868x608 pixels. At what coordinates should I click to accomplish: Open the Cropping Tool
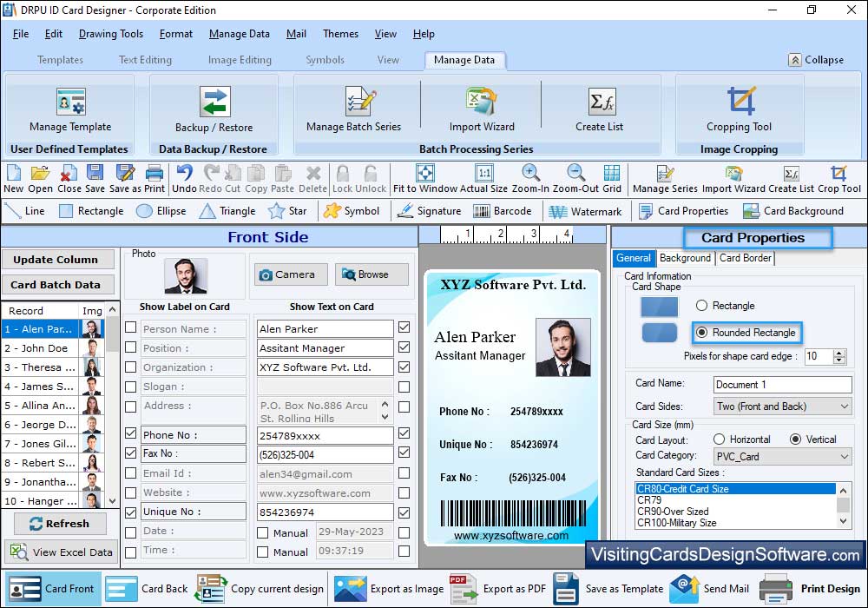click(x=739, y=109)
